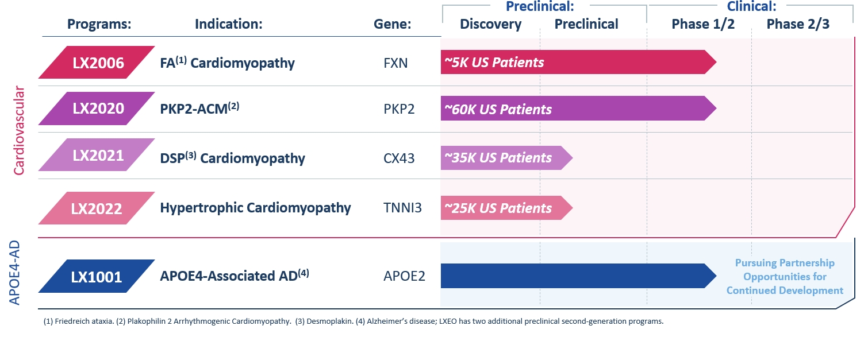Click the Programs column header
This screenshot has width=868, height=341.
99,24
